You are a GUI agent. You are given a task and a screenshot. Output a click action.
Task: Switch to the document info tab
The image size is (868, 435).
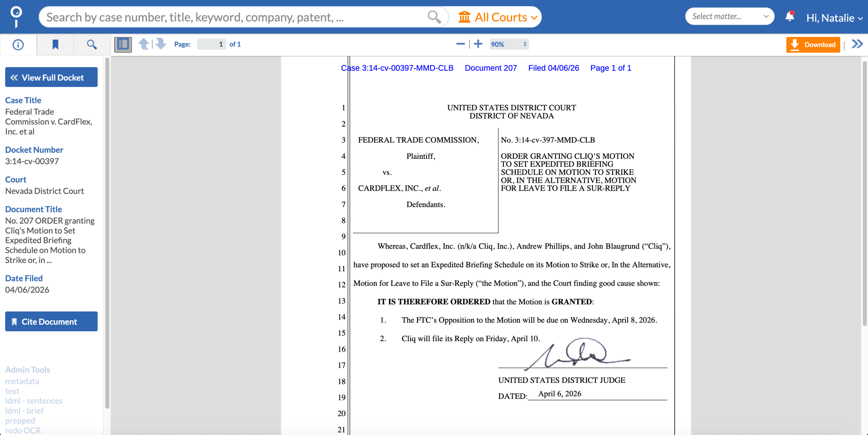[x=18, y=44]
